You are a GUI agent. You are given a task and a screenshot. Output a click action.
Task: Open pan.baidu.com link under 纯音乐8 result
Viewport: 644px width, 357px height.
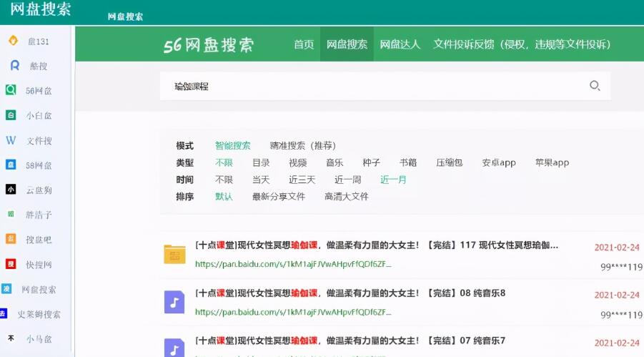tap(293, 312)
